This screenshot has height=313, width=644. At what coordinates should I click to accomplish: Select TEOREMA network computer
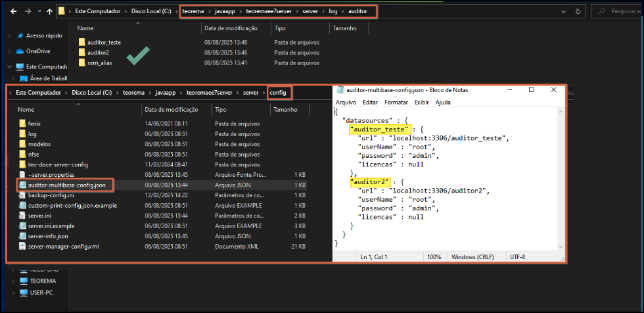pyautogui.click(x=43, y=281)
